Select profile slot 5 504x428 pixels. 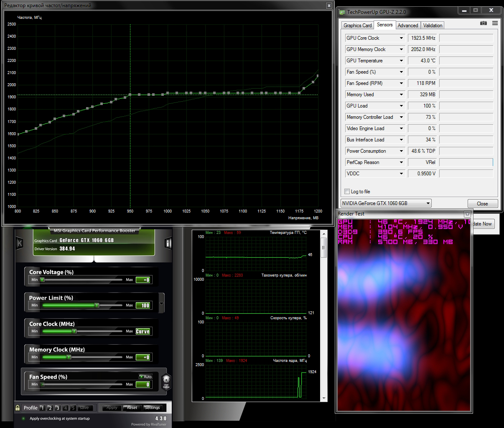[x=73, y=408]
